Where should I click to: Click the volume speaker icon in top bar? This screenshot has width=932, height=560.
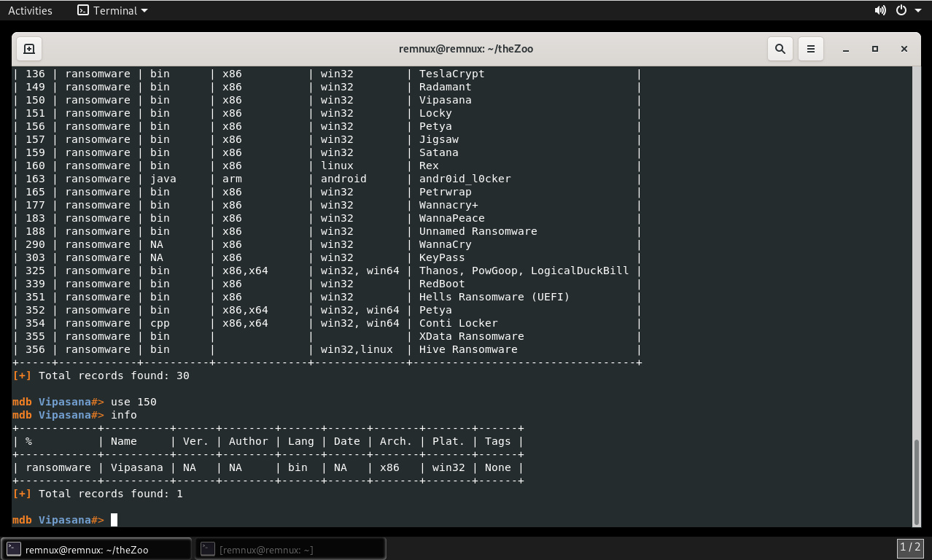[880, 10]
